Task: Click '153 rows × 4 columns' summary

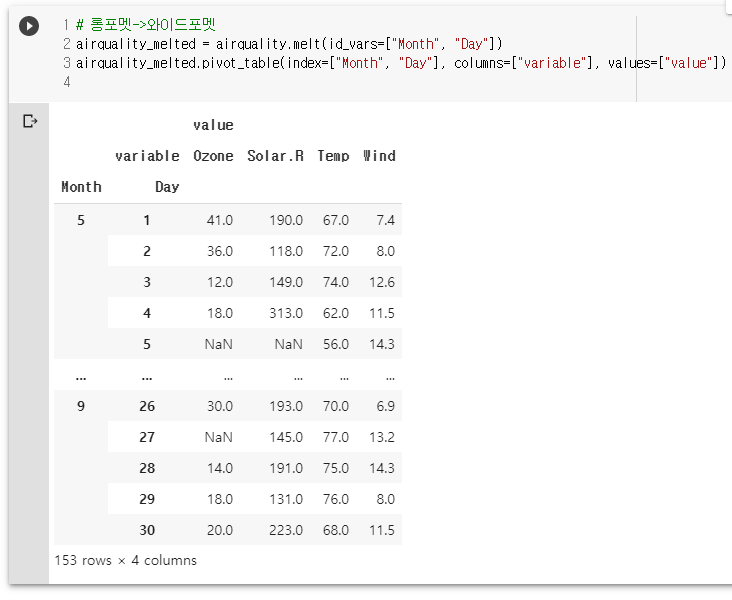Action: [126, 560]
